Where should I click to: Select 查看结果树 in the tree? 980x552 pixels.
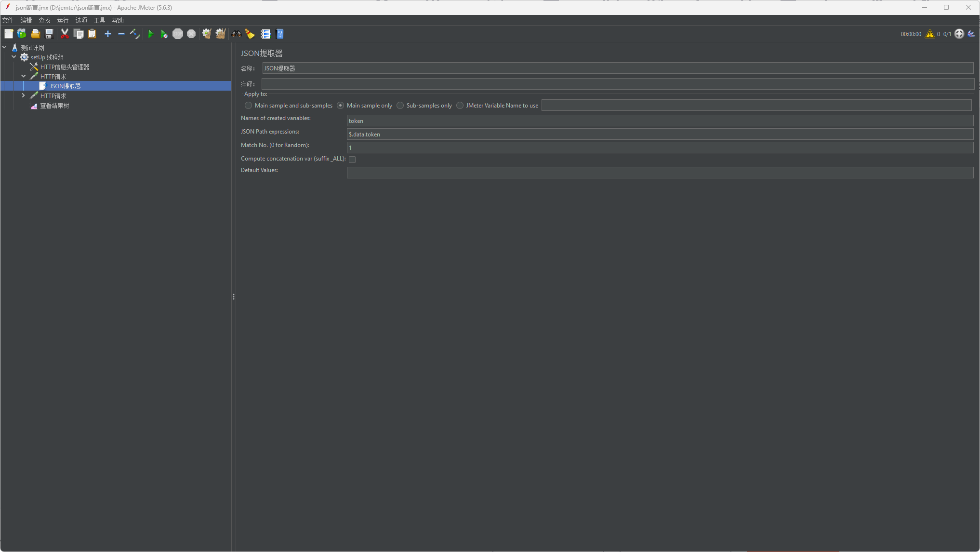point(55,105)
